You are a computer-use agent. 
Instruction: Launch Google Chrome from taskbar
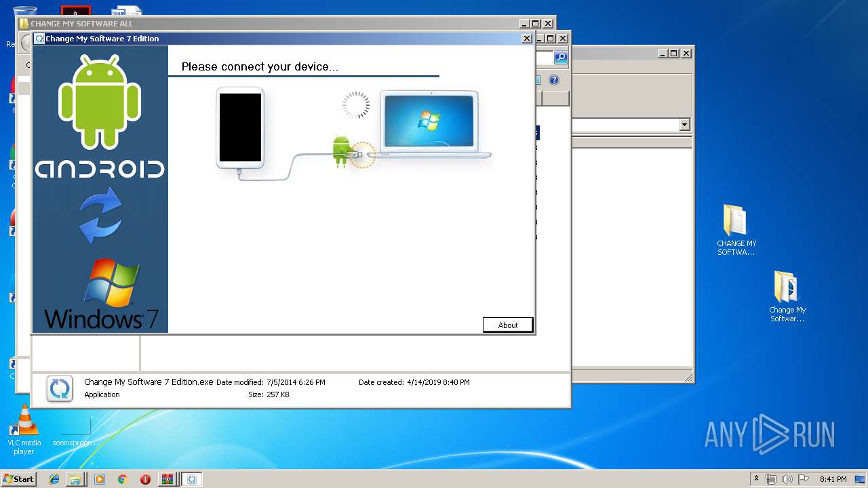click(122, 479)
